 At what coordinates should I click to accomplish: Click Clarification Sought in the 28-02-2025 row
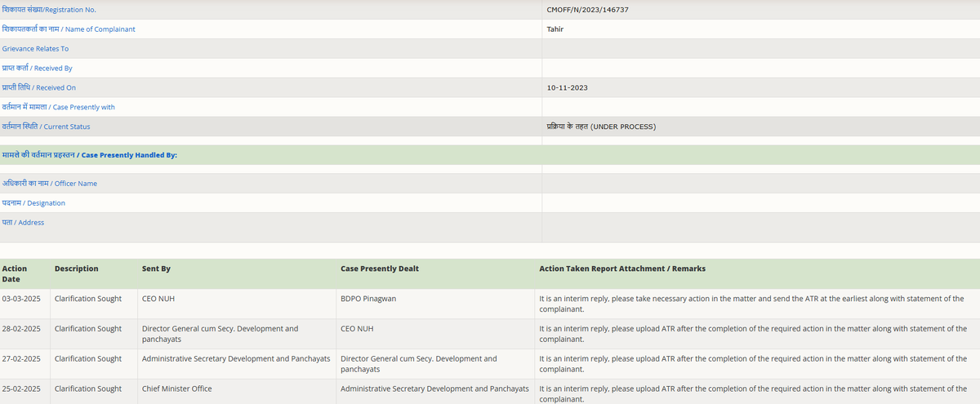[x=88, y=329]
